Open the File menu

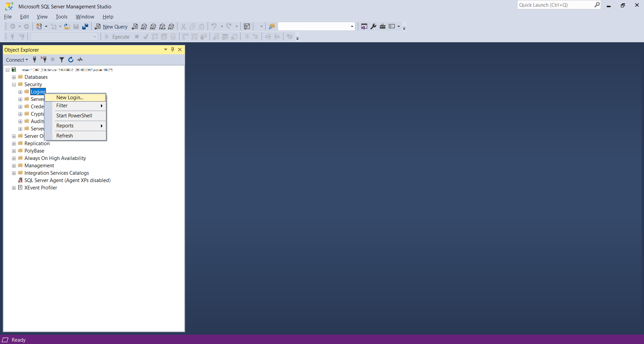[x=8, y=17]
